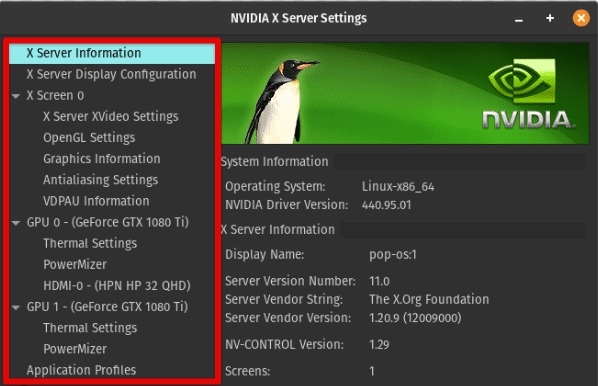The width and height of the screenshot is (598, 386).
Task: Open OpenGL Settings page
Action: (x=89, y=138)
